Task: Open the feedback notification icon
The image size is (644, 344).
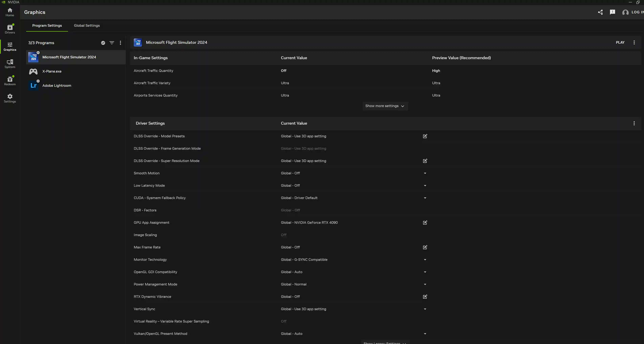Action: pos(612,12)
